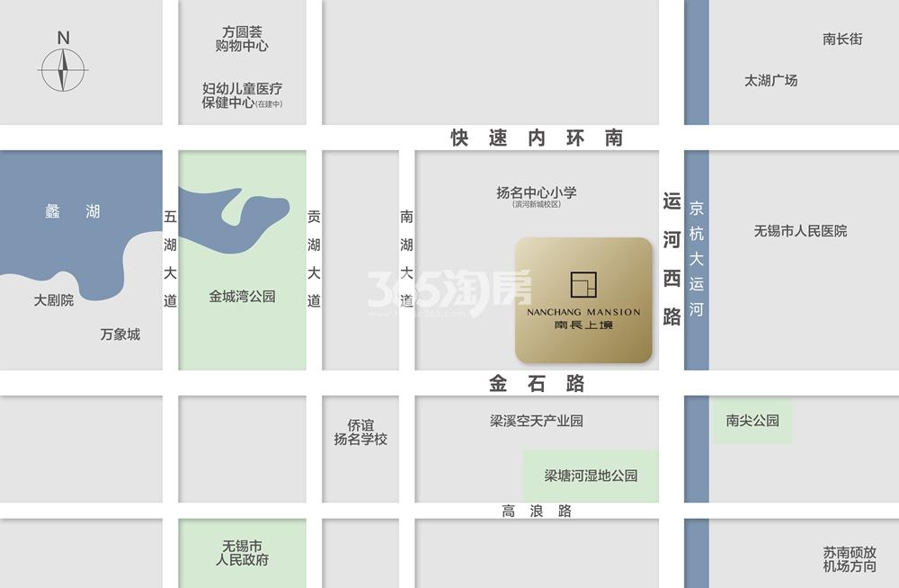
Task: Click the 南湖大道 vertical road label
Action: pyautogui.click(x=406, y=258)
